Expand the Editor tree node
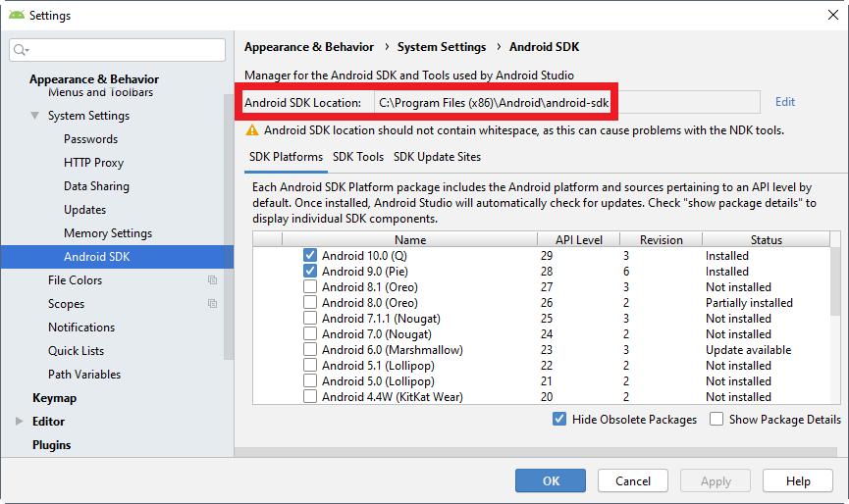 click(20, 421)
